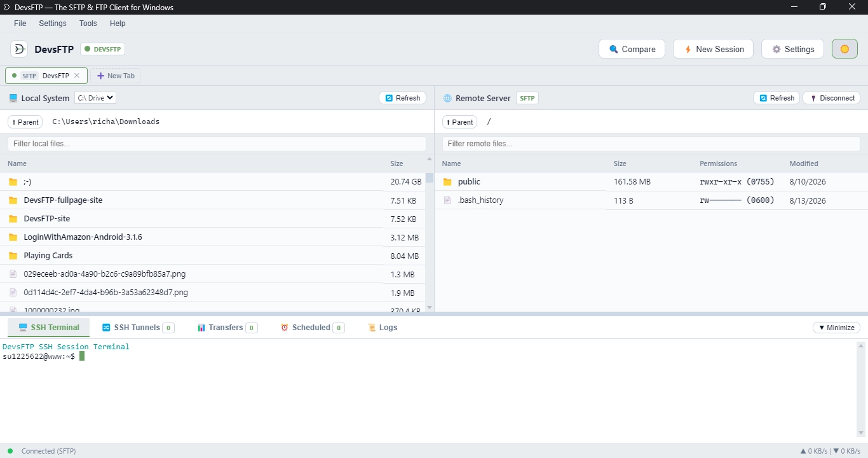Click the SFTP badge beside Remote Server

click(x=527, y=98)
